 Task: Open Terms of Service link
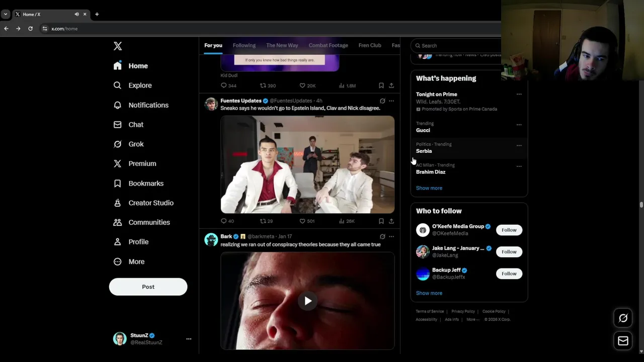click(x=430, y=312)
